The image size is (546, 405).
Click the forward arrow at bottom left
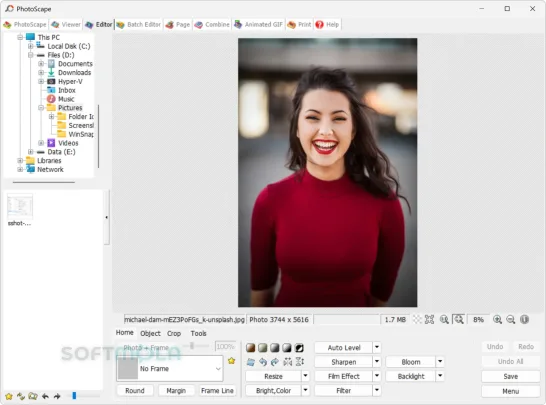point(57,396)
